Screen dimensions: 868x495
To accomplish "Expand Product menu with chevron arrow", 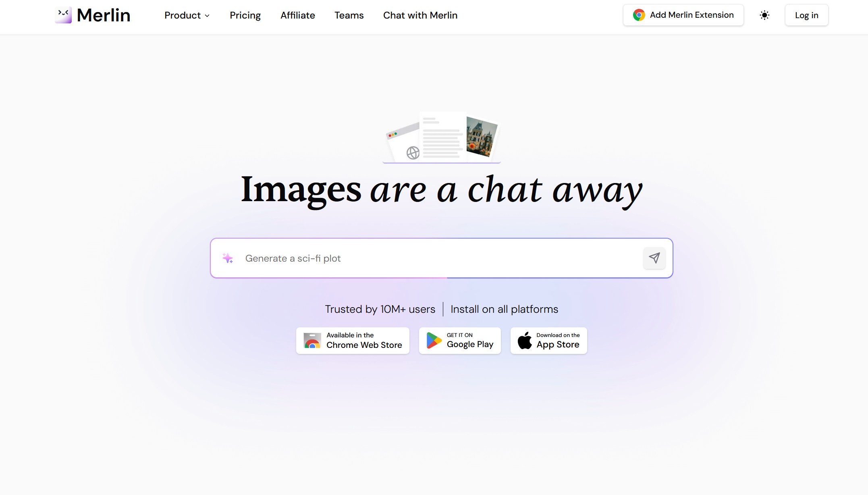I will tap(187, 15).
